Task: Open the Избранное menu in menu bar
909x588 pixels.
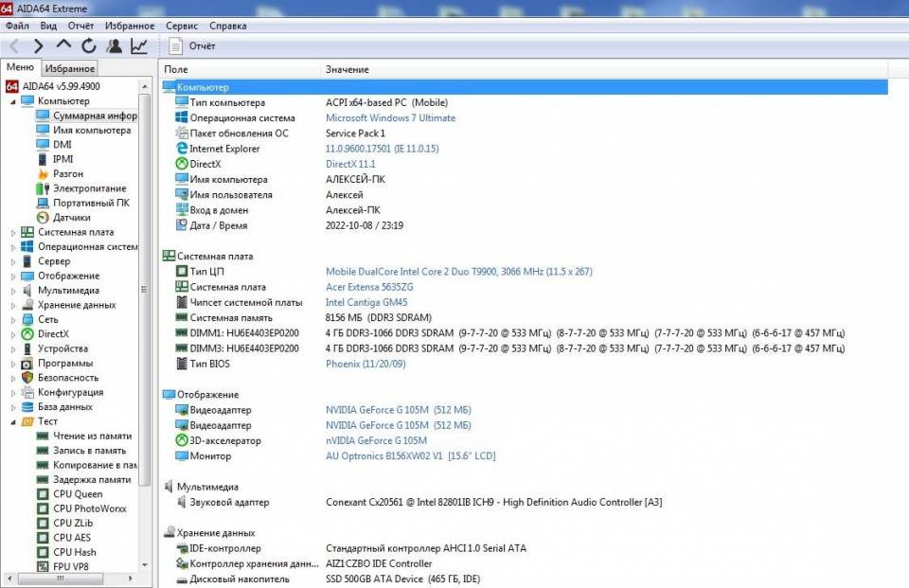Action: [130, 26]
